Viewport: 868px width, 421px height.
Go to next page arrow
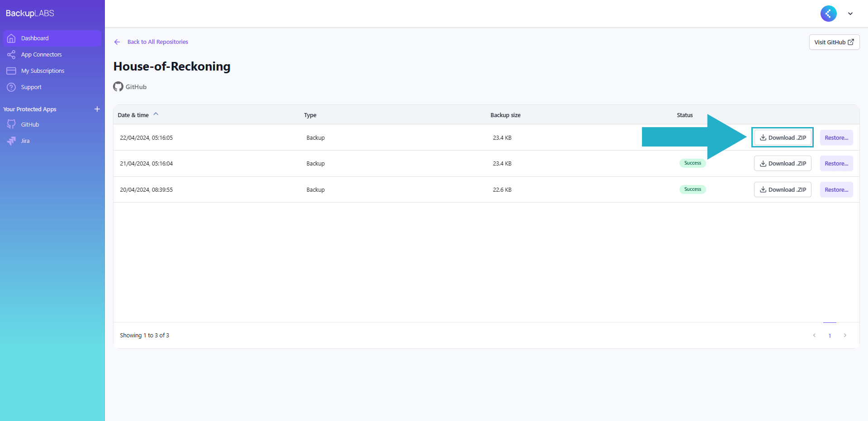[x=845, y=336]
